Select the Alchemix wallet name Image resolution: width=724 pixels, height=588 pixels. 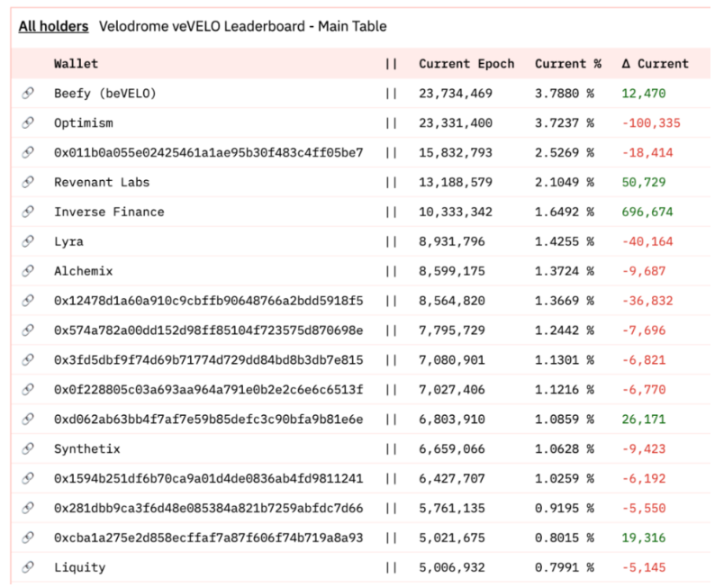click(x=83, y=271)
